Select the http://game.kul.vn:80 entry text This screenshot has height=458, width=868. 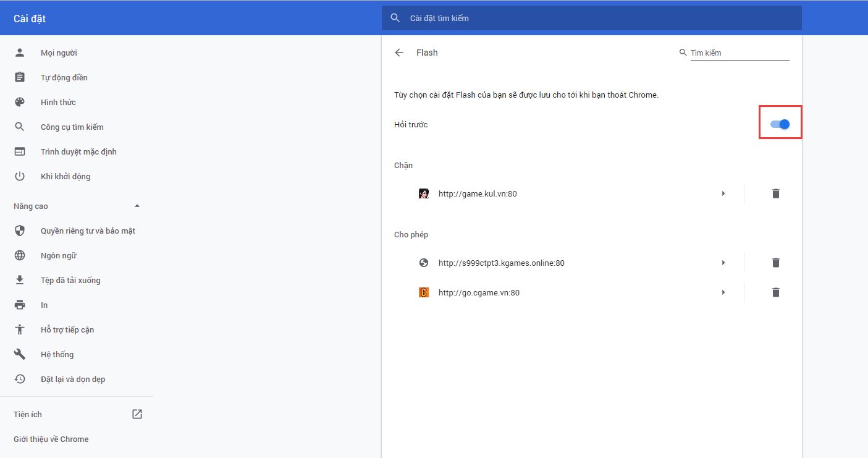coord(478,193)
